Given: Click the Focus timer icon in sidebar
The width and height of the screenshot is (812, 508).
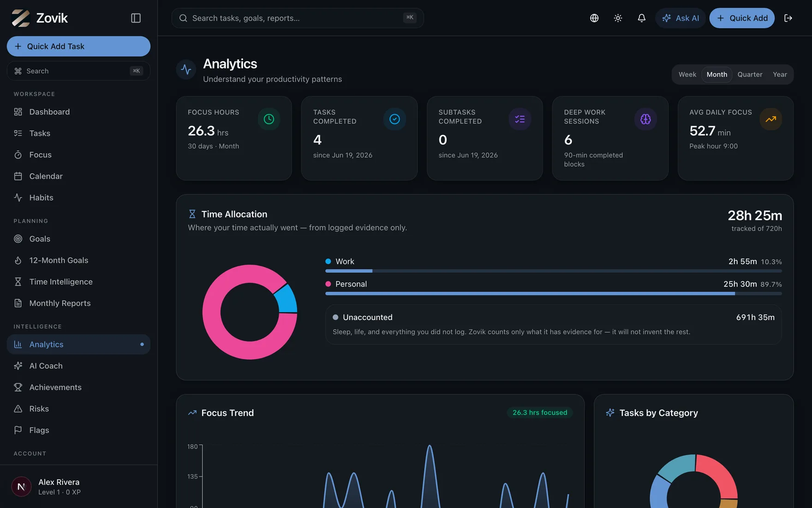Looking at the screenshot, I should click(x=18, y=155).
